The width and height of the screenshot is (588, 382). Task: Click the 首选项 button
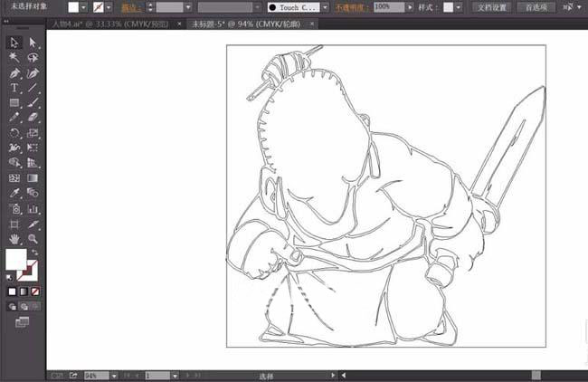536,7
